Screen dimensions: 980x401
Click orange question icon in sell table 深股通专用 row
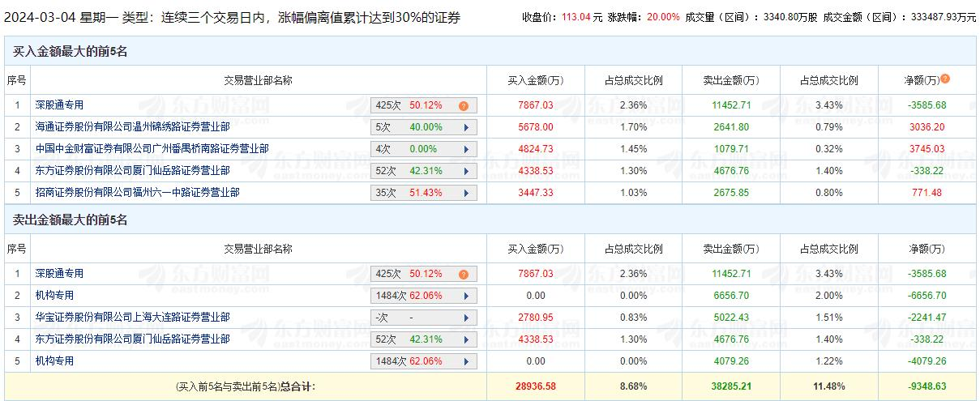point(464,274)
